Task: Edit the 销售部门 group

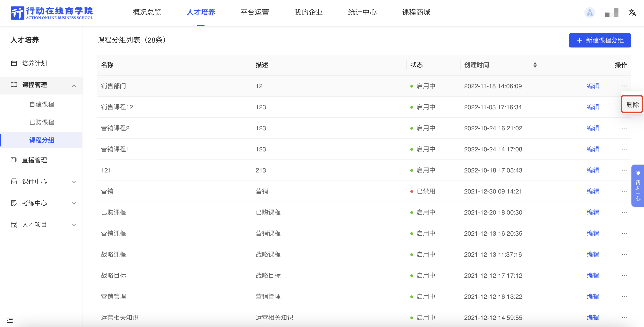Action: pyautogui.click(x=593, y=86)
